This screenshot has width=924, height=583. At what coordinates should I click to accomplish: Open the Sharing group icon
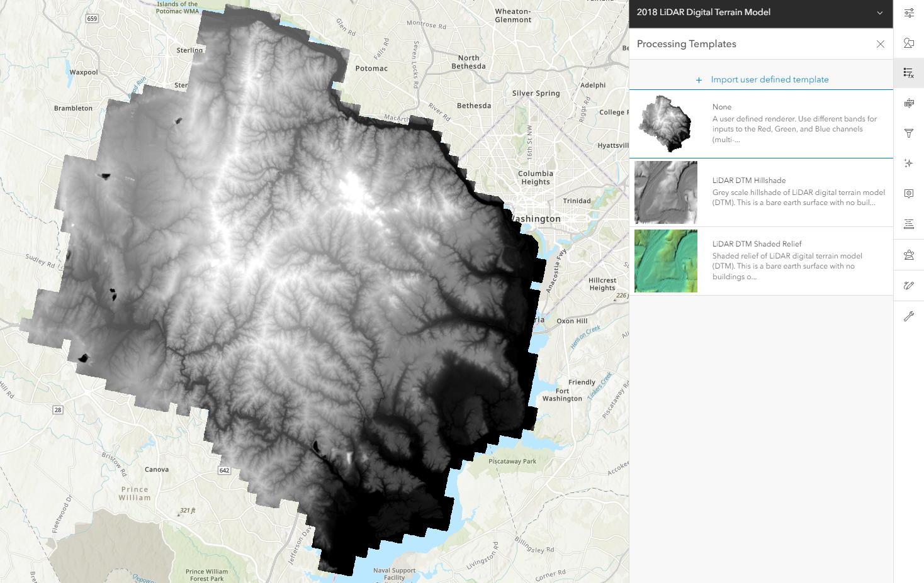(909, 255)
